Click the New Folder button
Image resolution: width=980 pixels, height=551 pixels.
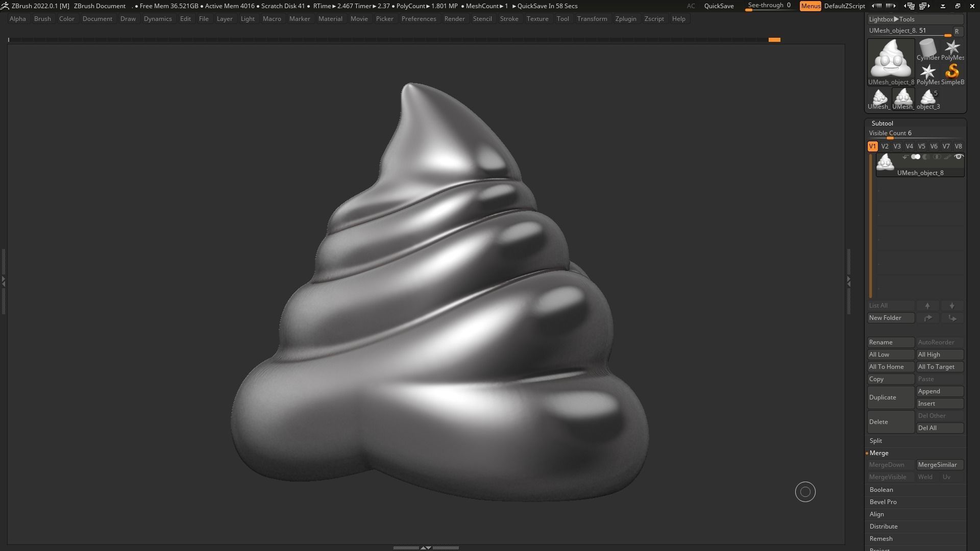point(891,318)
